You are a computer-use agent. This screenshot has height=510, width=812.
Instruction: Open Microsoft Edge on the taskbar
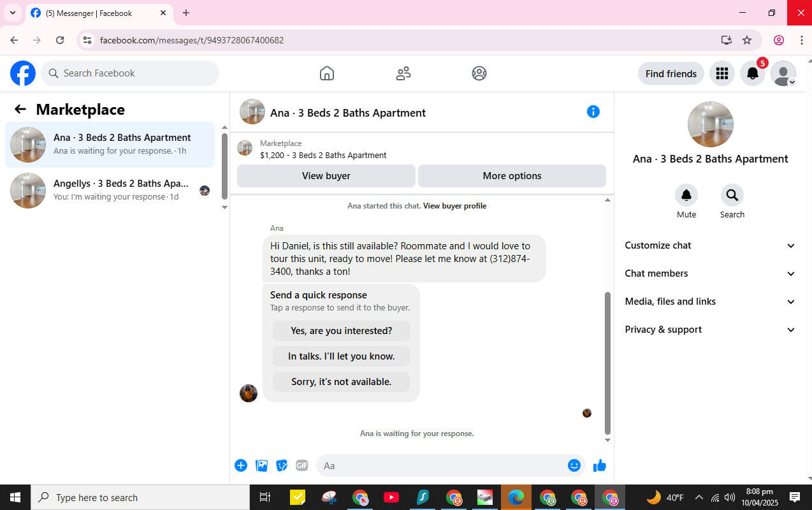click(x=516, y=497)
